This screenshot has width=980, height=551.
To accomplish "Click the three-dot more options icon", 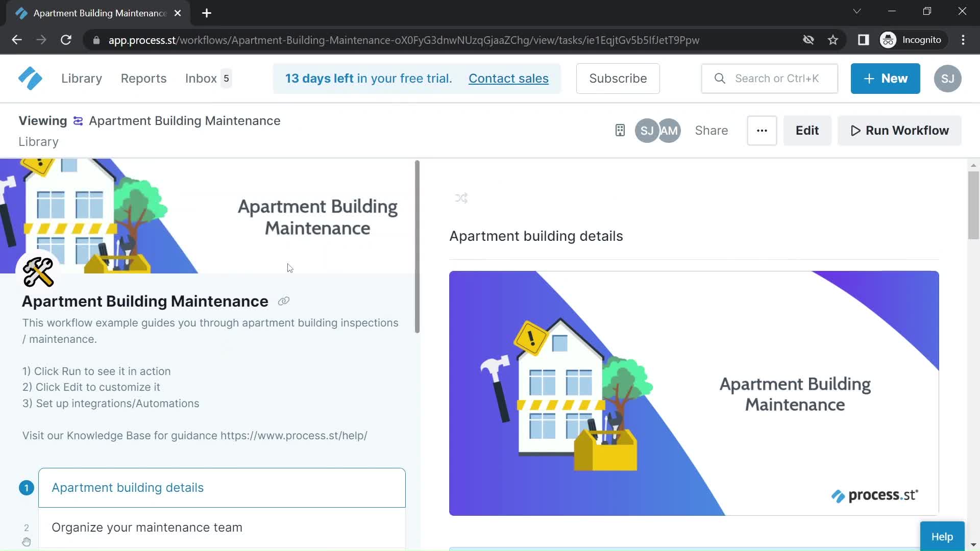I will tap(761, 131).
